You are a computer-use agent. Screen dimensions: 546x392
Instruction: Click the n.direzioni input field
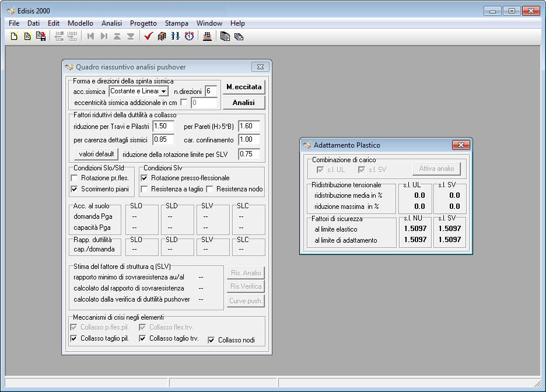tap(211, 91)
